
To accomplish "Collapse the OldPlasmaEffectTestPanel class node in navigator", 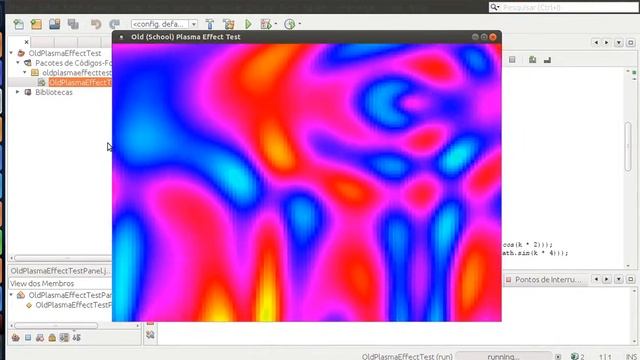I will point(11,295).
